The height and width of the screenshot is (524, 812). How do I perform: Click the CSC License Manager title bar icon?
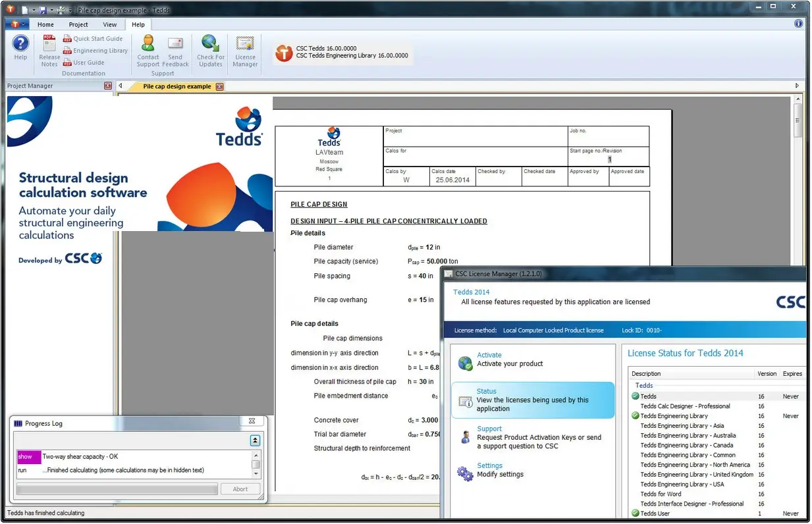[x=448, y=273]
